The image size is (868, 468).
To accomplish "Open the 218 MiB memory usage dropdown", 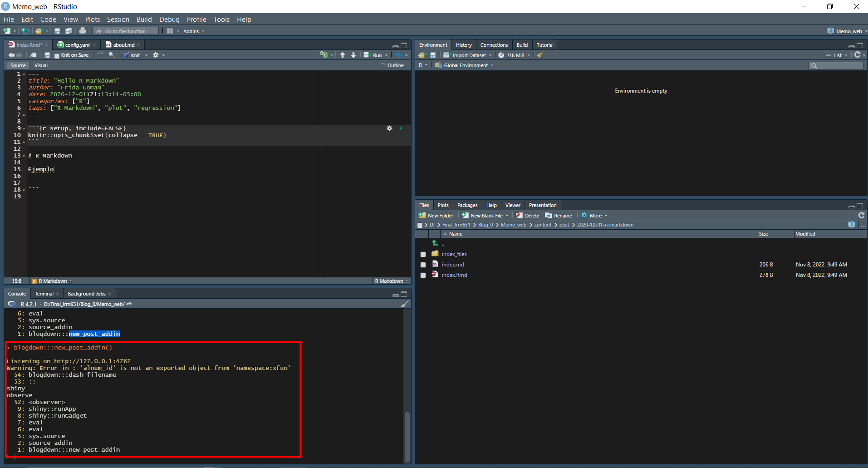I will (x=514, y=55).
